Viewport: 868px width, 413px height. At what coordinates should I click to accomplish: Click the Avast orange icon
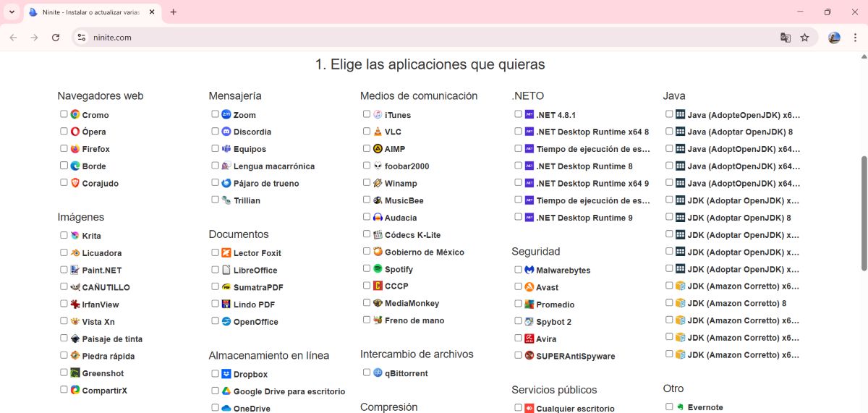point(529,287)
